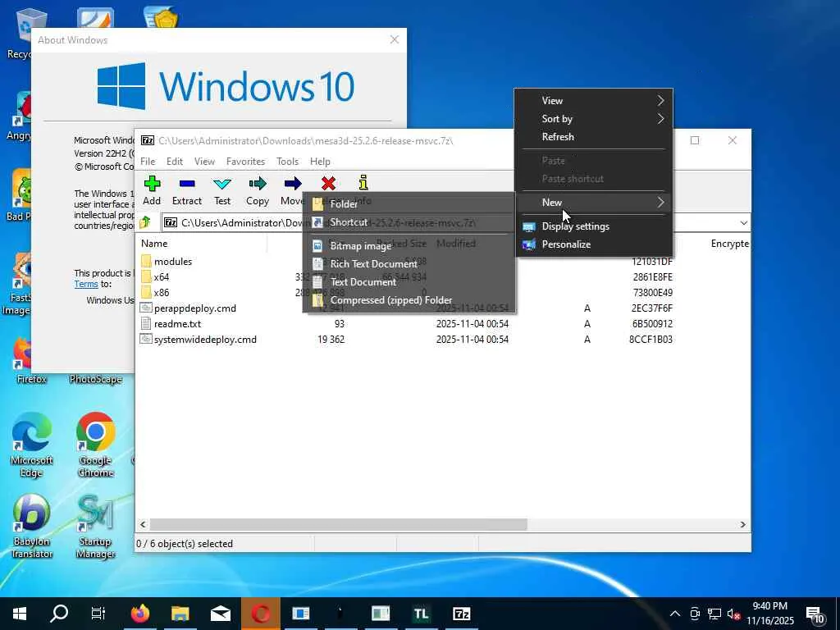The image size is (840, 630).
Task: Open Task View on the taskbar
Action: pos(98,614)
